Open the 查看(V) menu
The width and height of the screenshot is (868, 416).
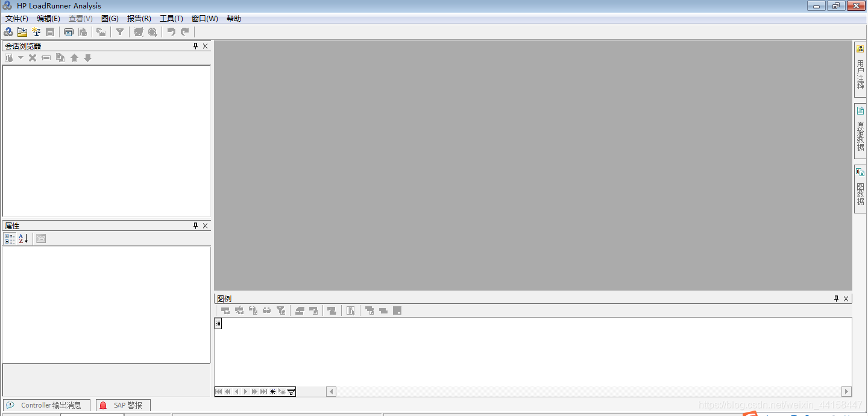pos(81,19)
